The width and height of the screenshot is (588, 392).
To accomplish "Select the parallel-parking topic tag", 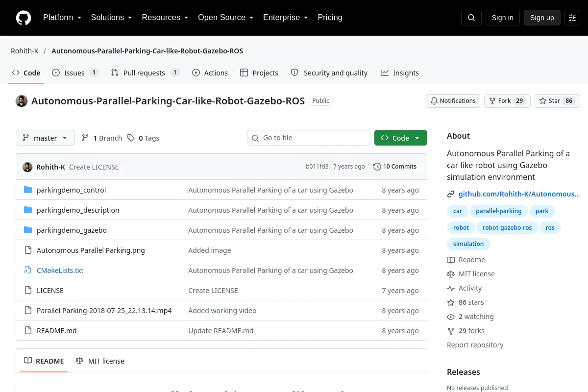I will pos(499,211).
